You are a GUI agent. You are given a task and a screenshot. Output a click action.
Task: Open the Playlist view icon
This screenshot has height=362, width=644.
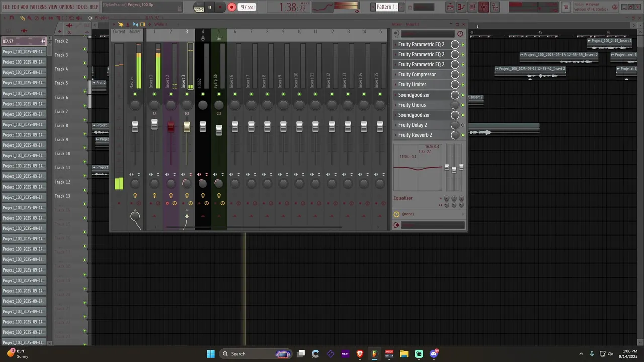click(x=450, y=7)
